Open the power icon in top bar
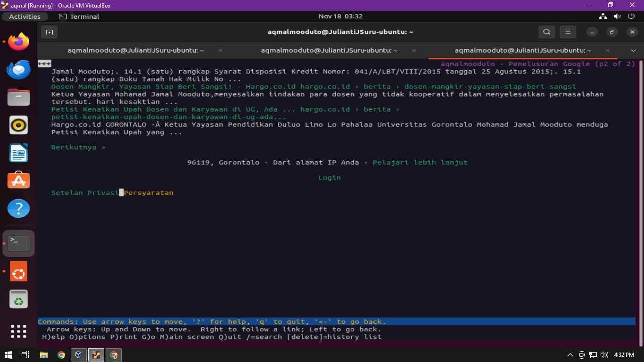Screen dimensions: 644x362 631,16
